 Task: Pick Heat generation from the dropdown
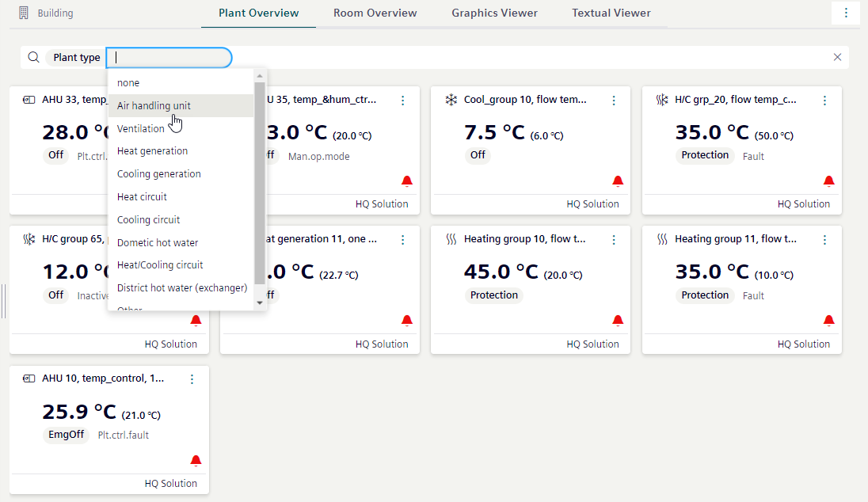click(x=153, y=150)
